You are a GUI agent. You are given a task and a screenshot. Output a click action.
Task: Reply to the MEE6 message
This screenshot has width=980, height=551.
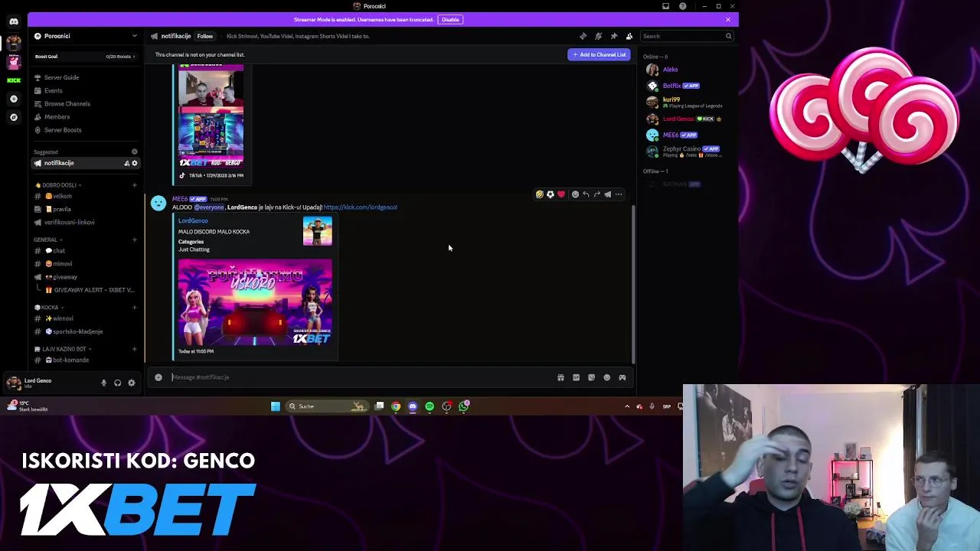click(x=586, y=194)
